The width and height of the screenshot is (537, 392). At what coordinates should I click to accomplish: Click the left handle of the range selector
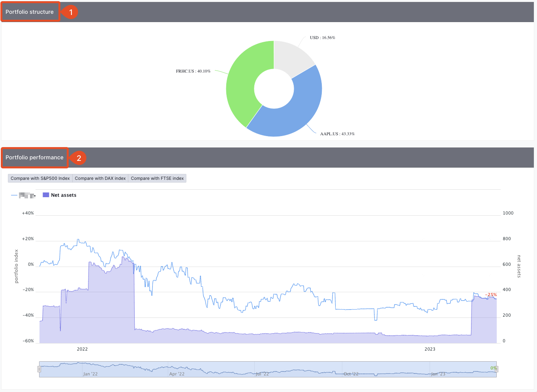(x=39, y=369)
